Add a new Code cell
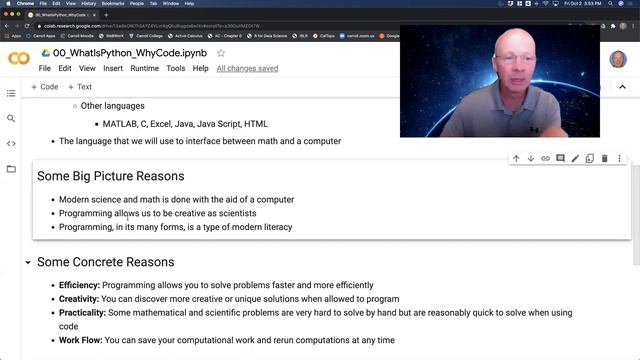This screenshot has height=360, width=640. [44, 87]
